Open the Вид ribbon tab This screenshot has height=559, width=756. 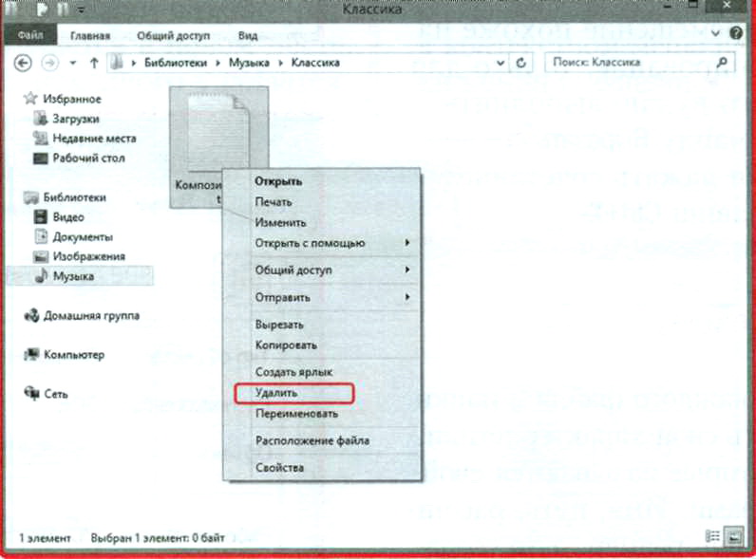pos(248,36)
